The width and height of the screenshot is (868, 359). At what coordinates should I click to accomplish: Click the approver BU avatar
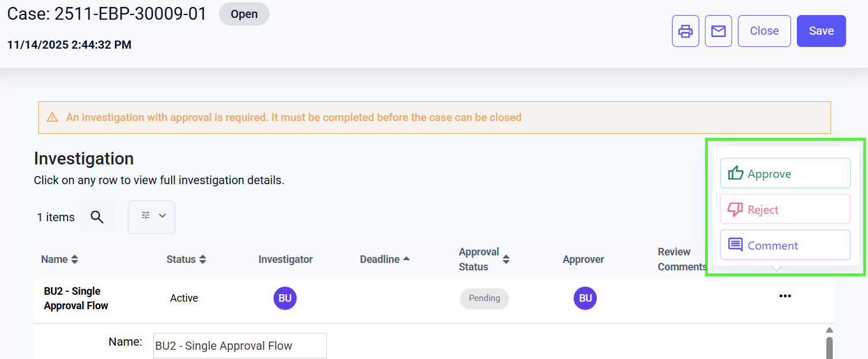(585, 298)
